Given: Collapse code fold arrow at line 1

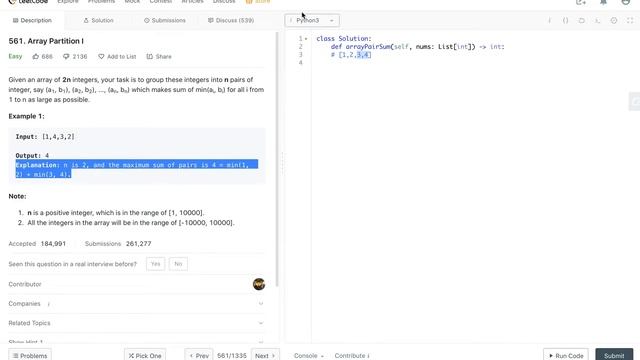Looking at the screenshot, I should 306,39.
